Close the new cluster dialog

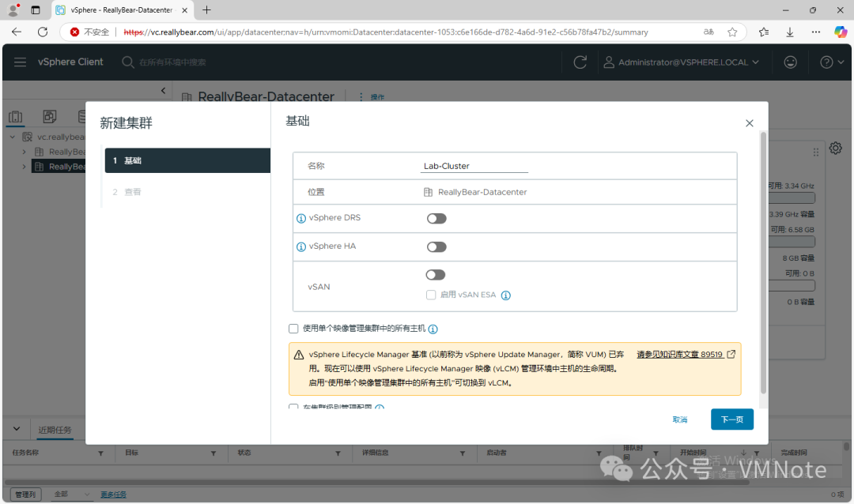pos(750,123)
